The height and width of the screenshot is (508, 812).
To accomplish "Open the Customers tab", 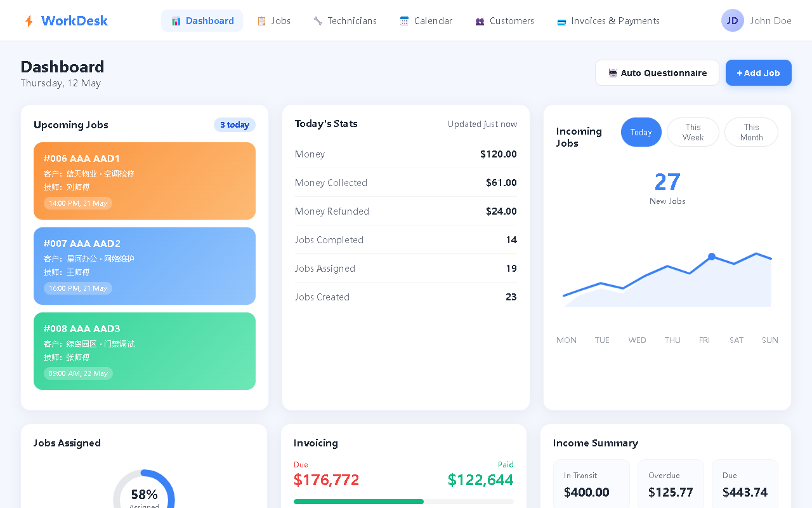I will point(504,21).
